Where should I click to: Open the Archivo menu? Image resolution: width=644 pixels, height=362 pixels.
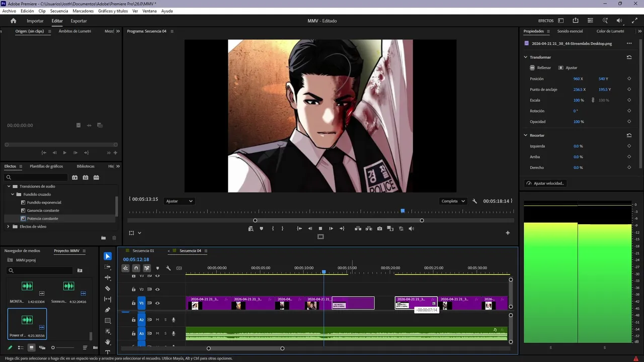tap(9, 11)
